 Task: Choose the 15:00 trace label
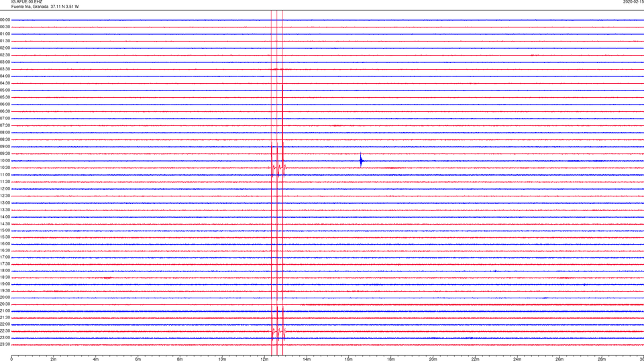pos(5,230)
